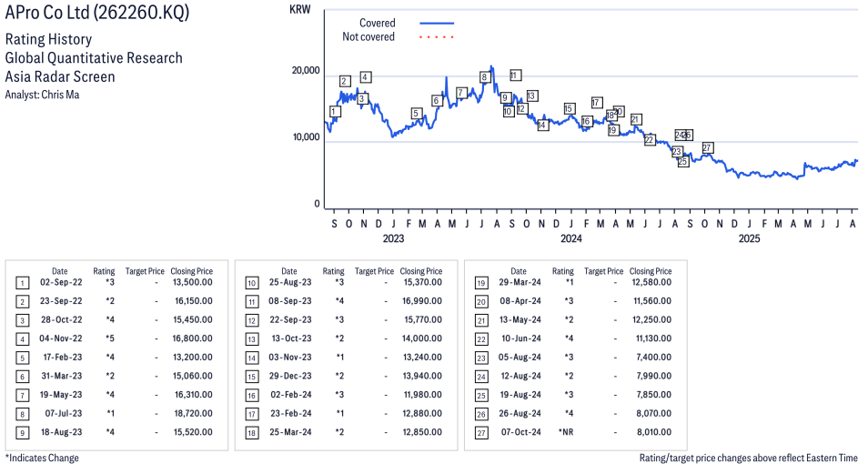This screenshot has width=868, height=464.
Task: Click table index box 10 beside 25-Aug-23
Action: [252, 284]
